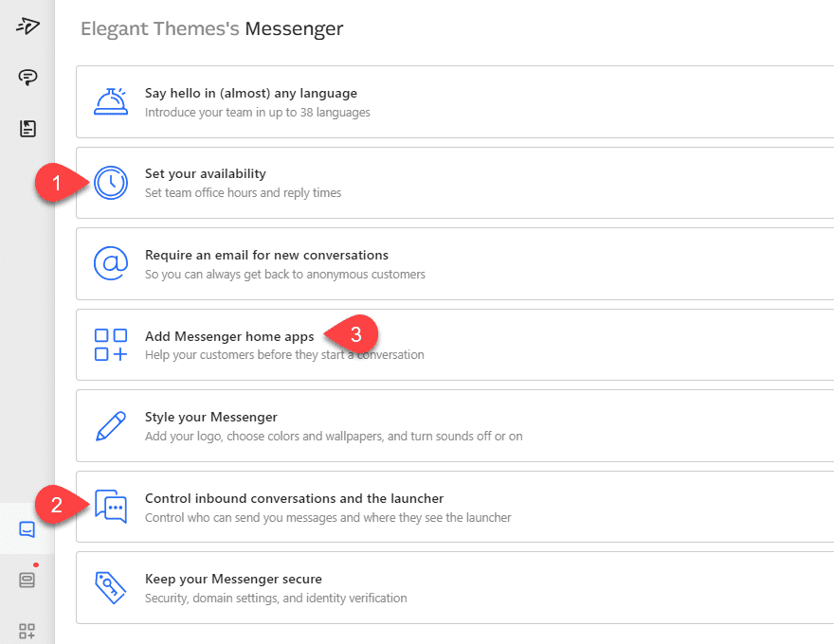834x644 pixels.
Task: Click the sidebar icon with the red notification dot
Action: tap(27, 579)
